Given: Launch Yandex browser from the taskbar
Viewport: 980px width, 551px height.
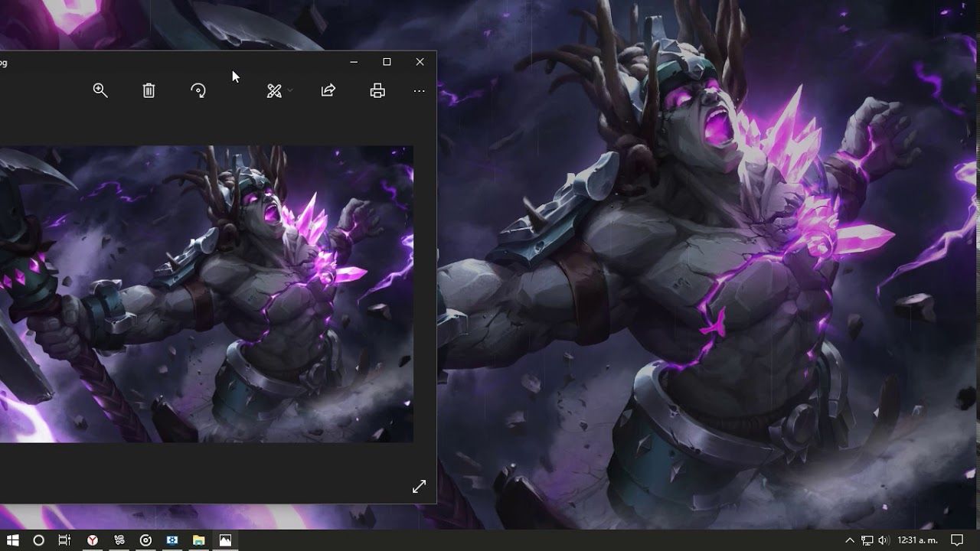Looking at the screenshot, I should (92, 540).
